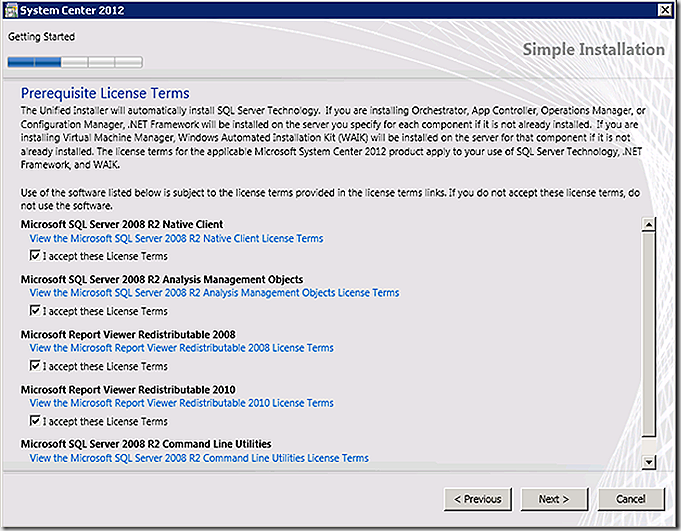Toggle Report Viewer Redistributable 2010 license acceptance
The width and height of the screenshot is (681, 531).
click(35, 421)
